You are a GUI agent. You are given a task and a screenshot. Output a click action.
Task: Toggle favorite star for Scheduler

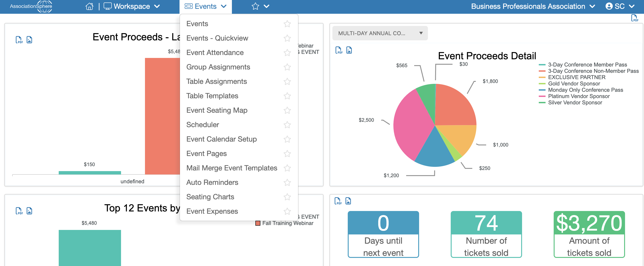(x=287, y=125)
